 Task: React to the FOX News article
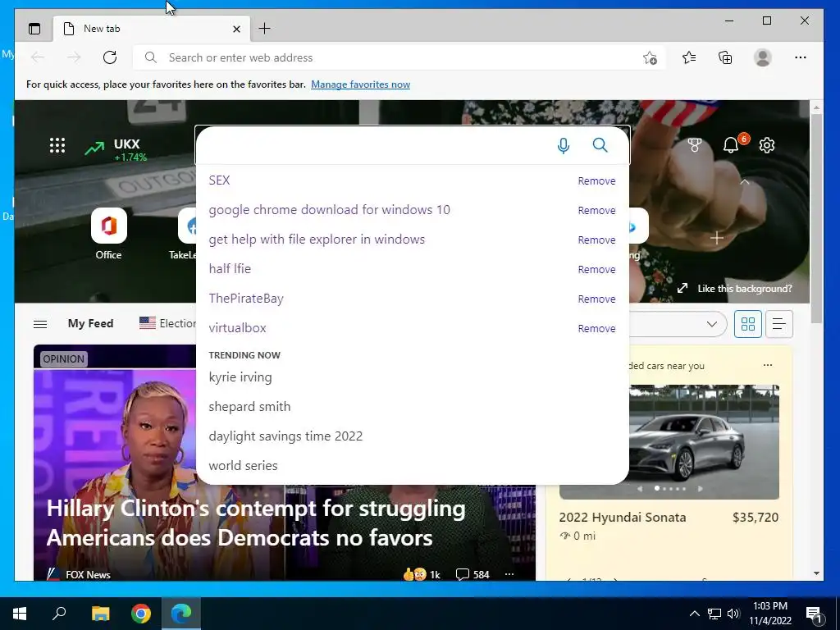tap(421, 574)
